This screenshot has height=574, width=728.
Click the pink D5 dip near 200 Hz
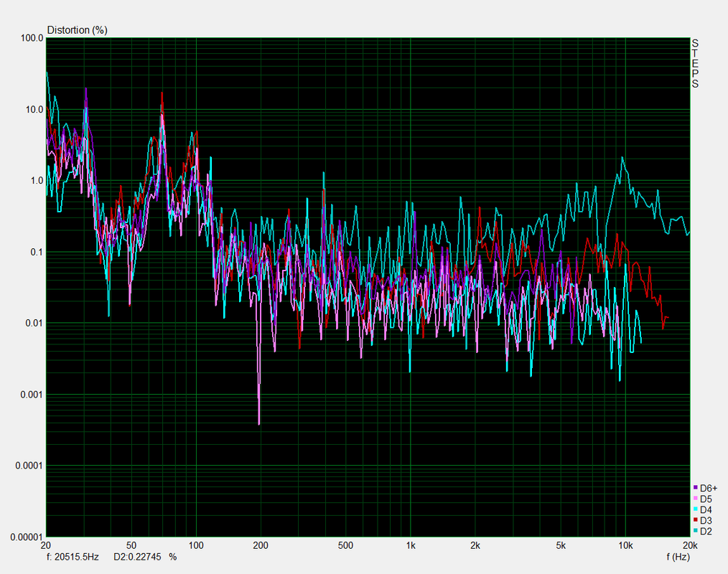tap(258, 423)
